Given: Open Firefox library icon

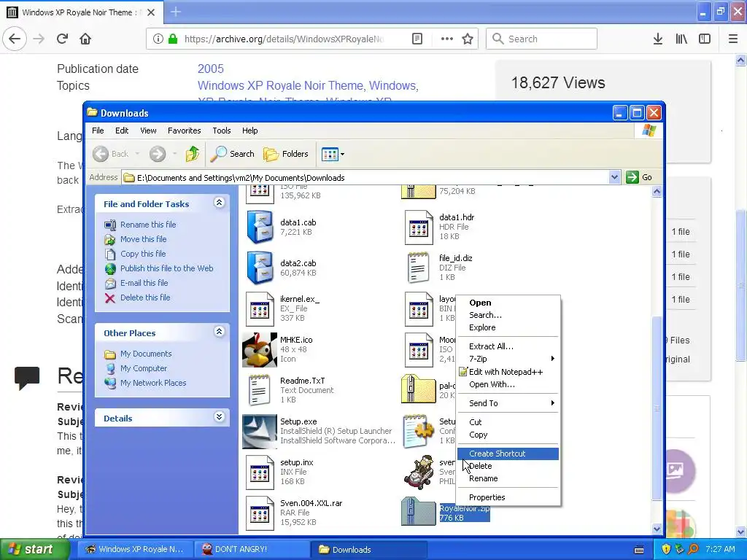Looking at the screenshot, I should pos(681,39).
